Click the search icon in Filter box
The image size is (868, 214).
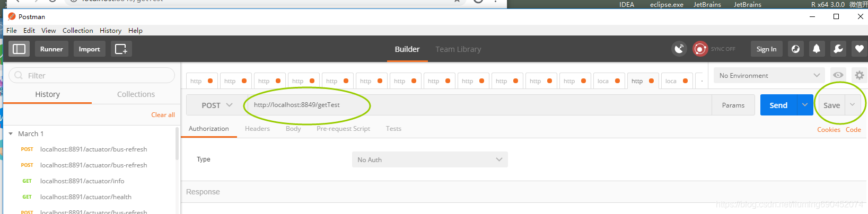pyautogui.click(x=19, y=75)
